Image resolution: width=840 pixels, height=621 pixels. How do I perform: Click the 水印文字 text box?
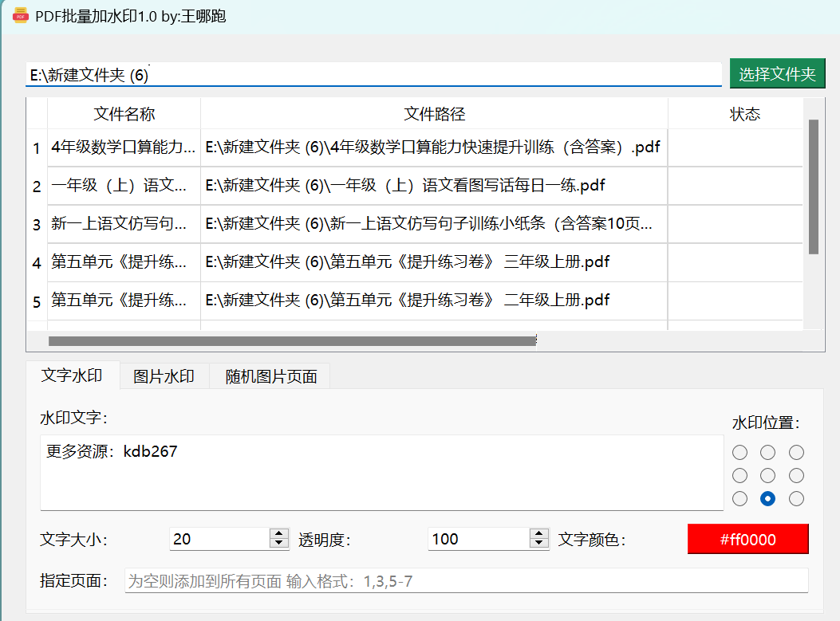(x=381, y=473)
